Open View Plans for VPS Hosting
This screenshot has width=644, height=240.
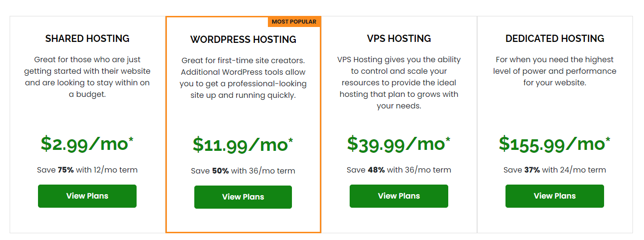(399, 196)
